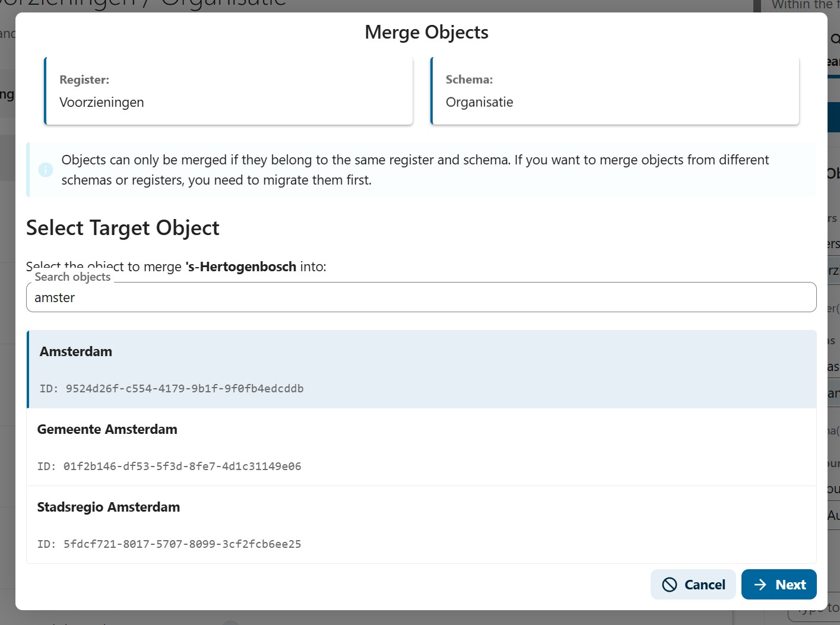The height and width of the screenshot is (625, 840).
Task: Click the arrow icon on Next
Action: (760, 585)
